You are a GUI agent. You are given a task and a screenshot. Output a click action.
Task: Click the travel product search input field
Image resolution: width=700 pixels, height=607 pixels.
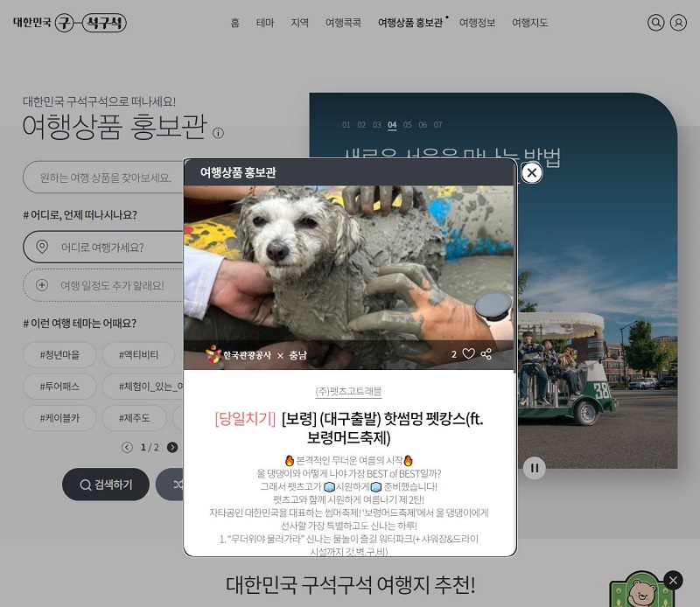103,178
